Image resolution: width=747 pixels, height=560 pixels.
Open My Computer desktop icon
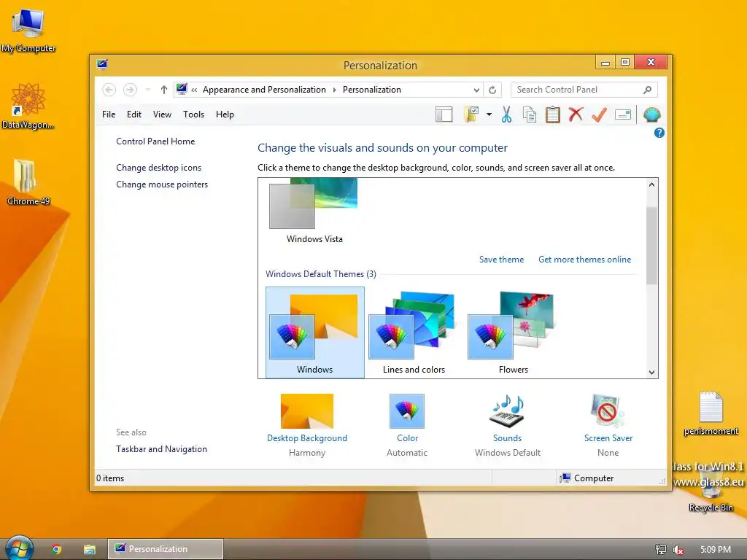coord(28,31)
